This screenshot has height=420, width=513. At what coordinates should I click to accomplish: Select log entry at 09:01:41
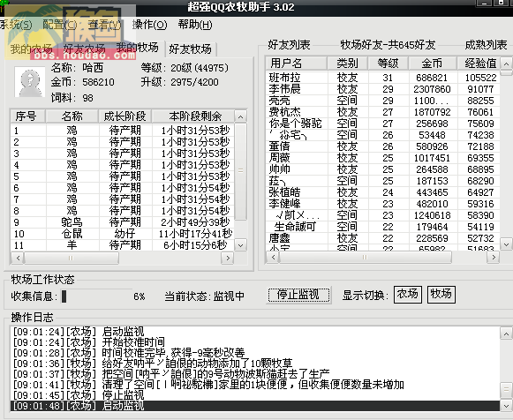[255, 385]
